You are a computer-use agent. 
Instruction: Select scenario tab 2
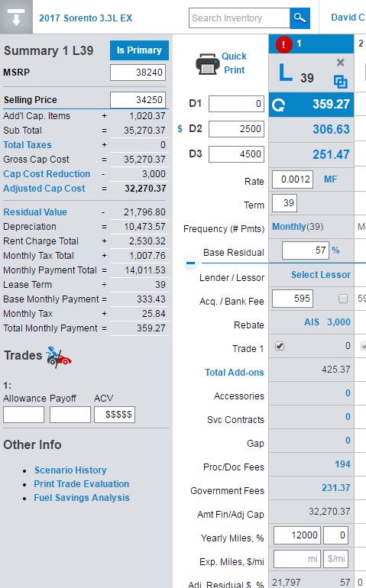coord(361,44)
